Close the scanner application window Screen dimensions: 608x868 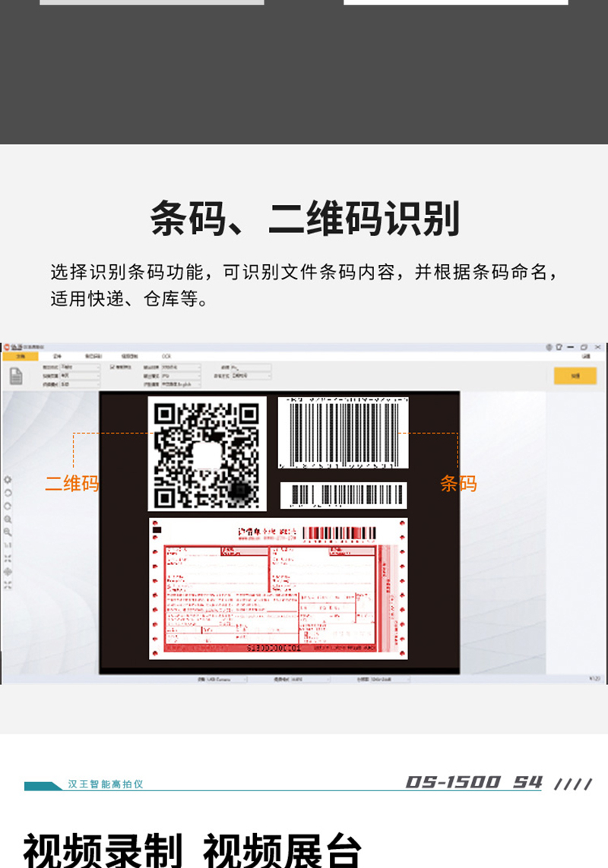pyautogui.click(x=597, y=347)
